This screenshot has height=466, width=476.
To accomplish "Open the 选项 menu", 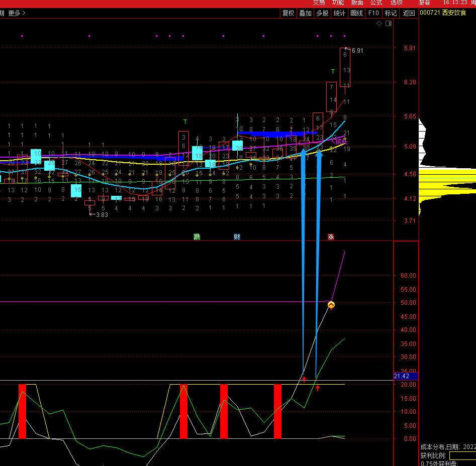I will (x=396, y=3).
